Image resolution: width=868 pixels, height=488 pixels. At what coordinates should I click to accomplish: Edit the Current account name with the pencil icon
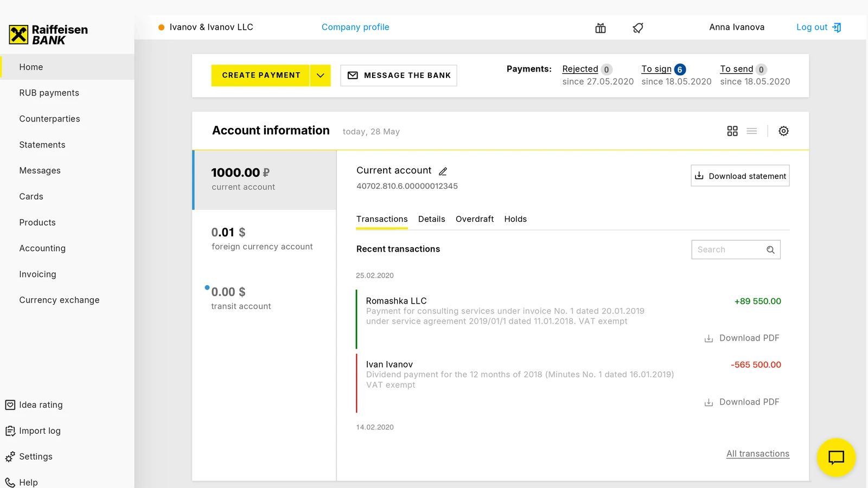(x=443, y=171)
